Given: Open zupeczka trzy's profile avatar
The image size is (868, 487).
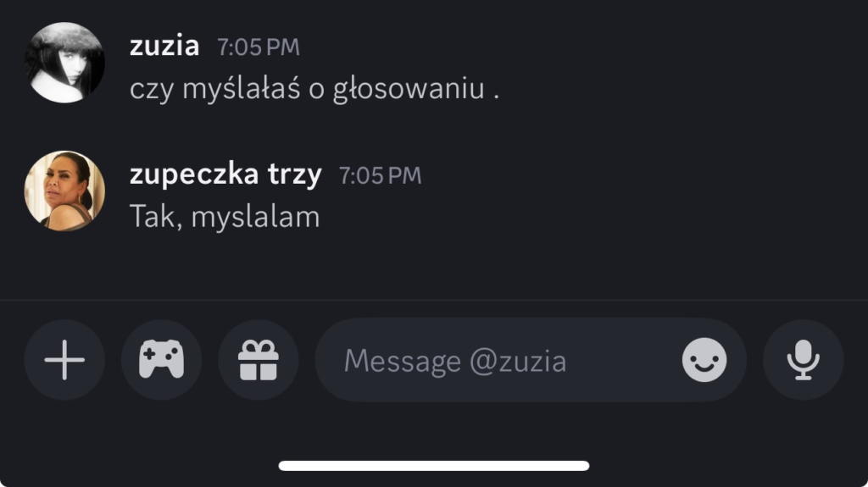Looking at the screenshot, I should (64, 191).
